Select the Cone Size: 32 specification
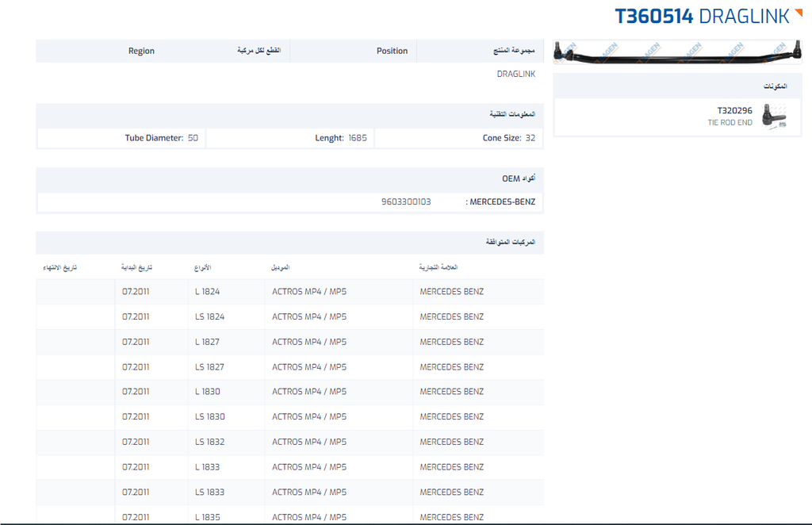This screenshot has width=812, height=525. pyautogui.click(x=509, y=138)
